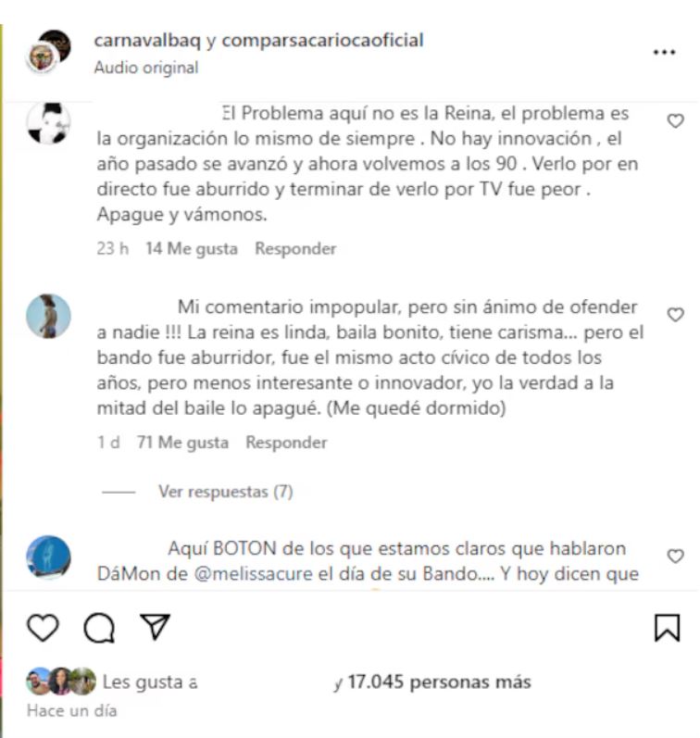Open the three-dot more options menu
Screen dimensions: 700x738
(664, 52)
